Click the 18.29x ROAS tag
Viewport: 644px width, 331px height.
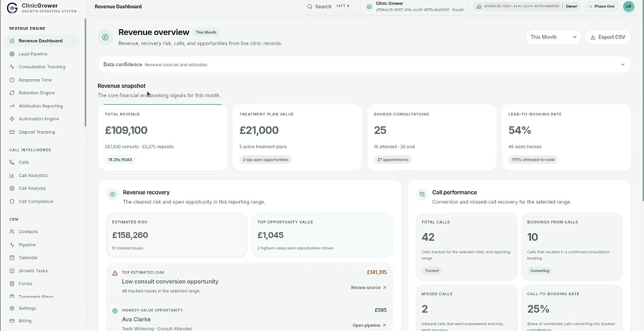point(120,160)
